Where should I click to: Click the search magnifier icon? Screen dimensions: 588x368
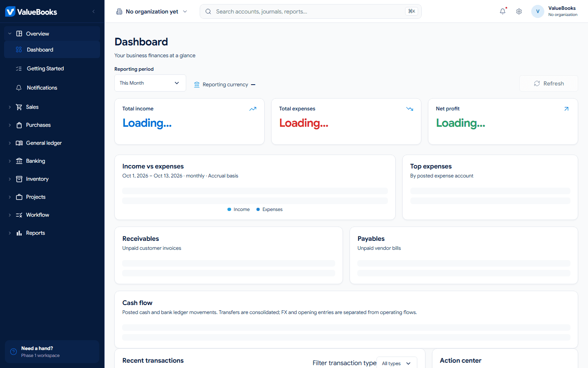[x=208, y=11]
